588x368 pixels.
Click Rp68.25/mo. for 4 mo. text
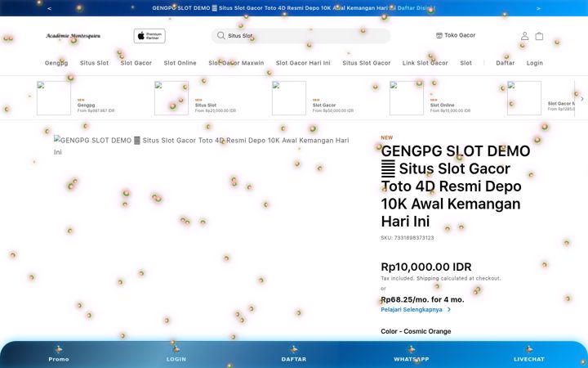tap(423, 299)
